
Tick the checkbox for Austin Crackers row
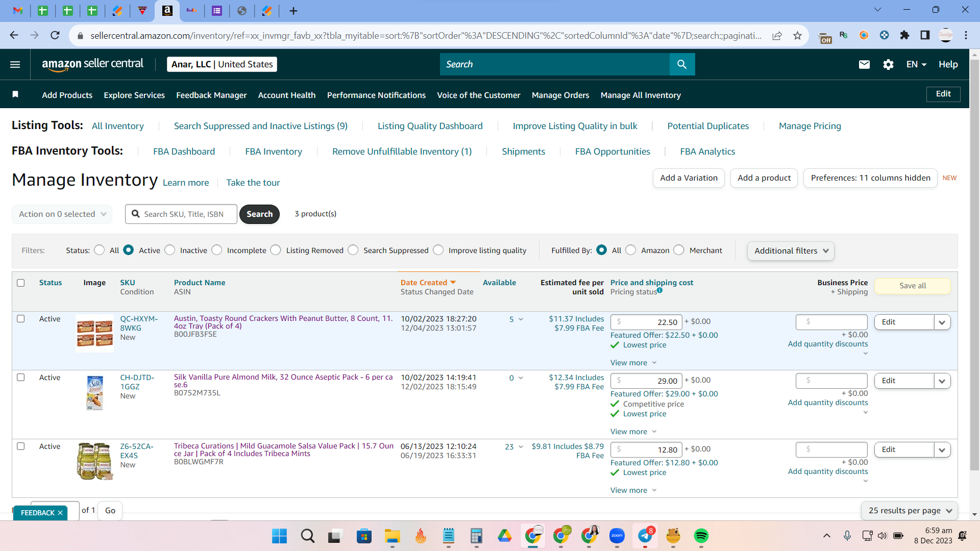pos(21,319)
